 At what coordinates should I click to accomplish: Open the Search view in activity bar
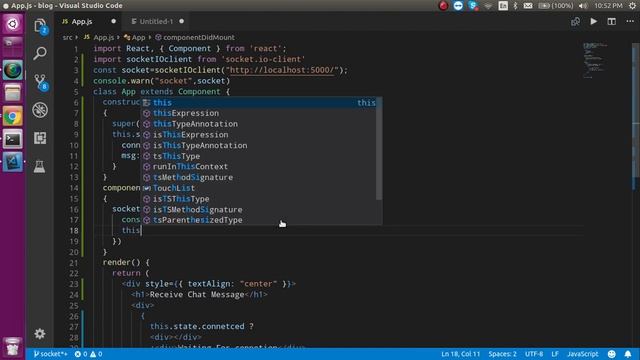pos(40,53)
